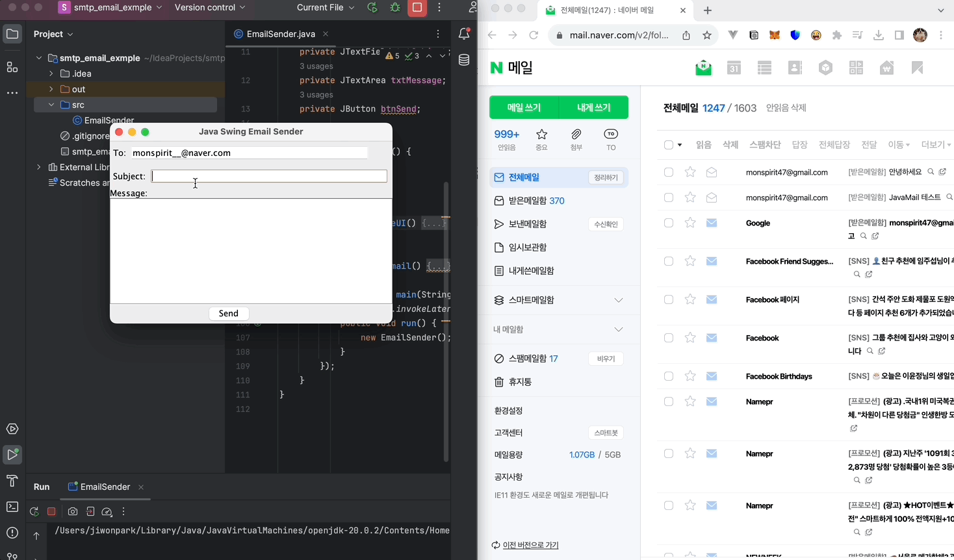This screenshot has height=560, width=954.
Task: Open the Services tool window icon
Action: tap(12, 429)
